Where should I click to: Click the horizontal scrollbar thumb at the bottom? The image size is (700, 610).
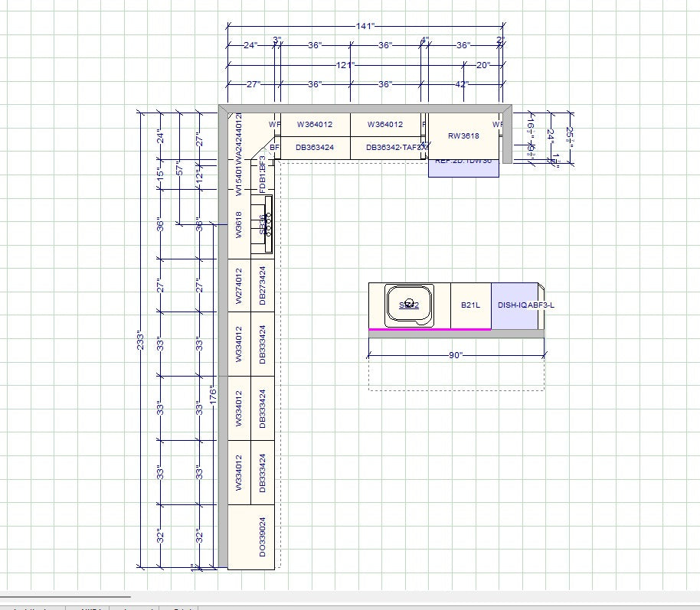click(x=66, y=596)
